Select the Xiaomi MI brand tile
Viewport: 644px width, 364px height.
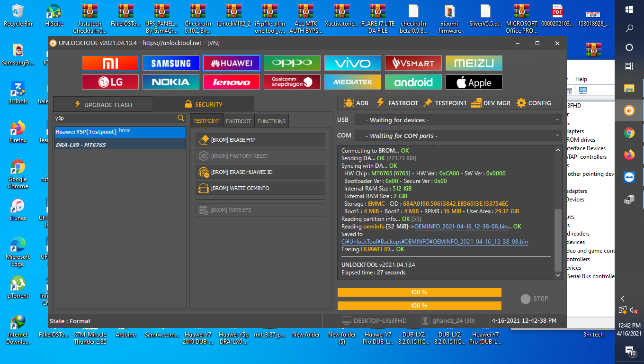110,63
